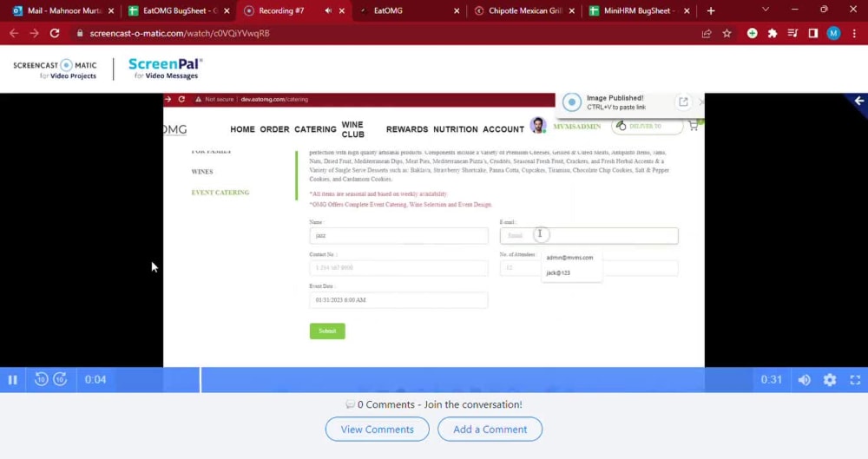This screenshot has height=459, width=868.
Task: Skip forward 10 seconds in video
Action: pyautogui.click(x=61, y=379)
